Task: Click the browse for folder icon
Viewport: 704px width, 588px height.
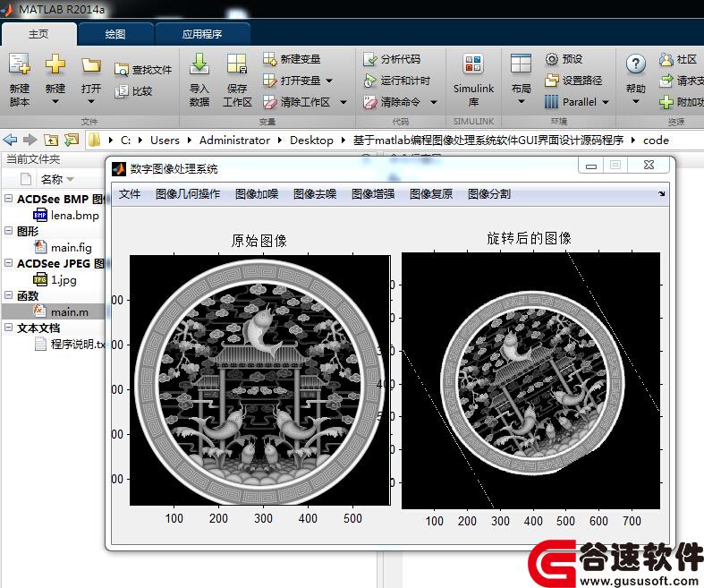Action: pos(72,141)
